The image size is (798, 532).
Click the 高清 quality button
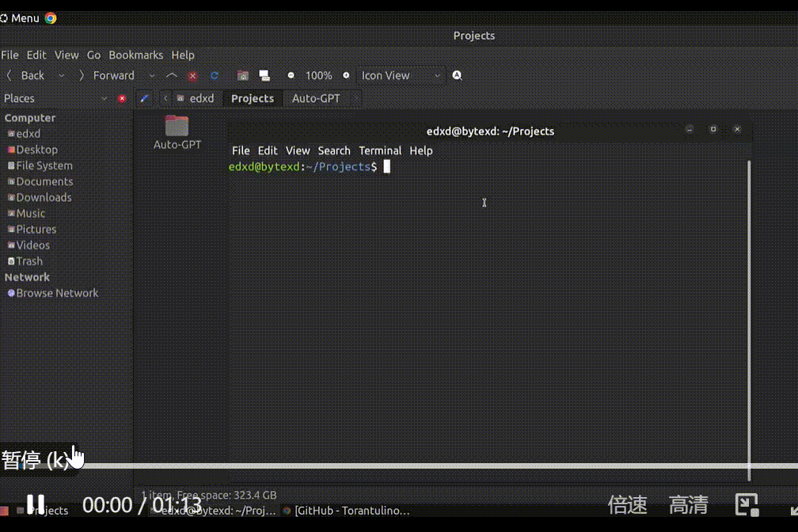[688, 504]
